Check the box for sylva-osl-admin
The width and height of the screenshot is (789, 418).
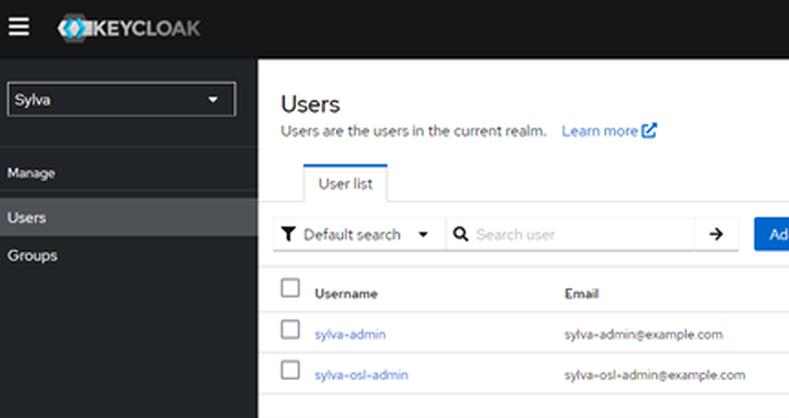tap(290, 370)
